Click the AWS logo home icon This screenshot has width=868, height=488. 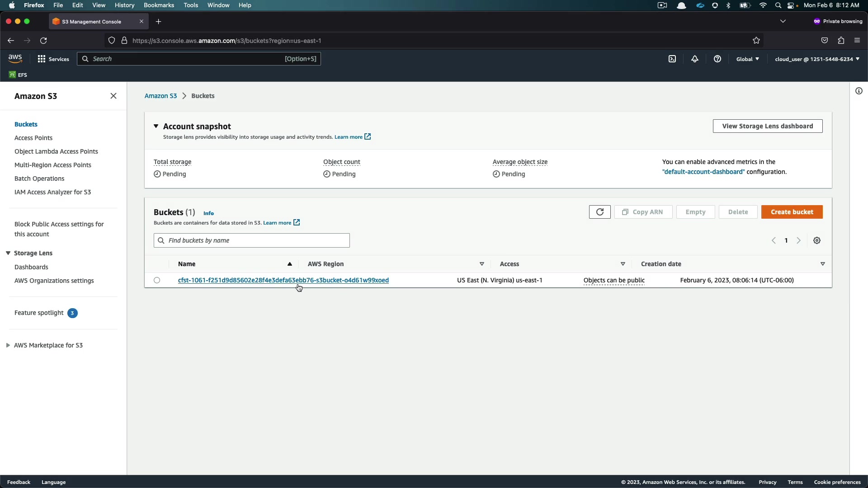point(15,59)
